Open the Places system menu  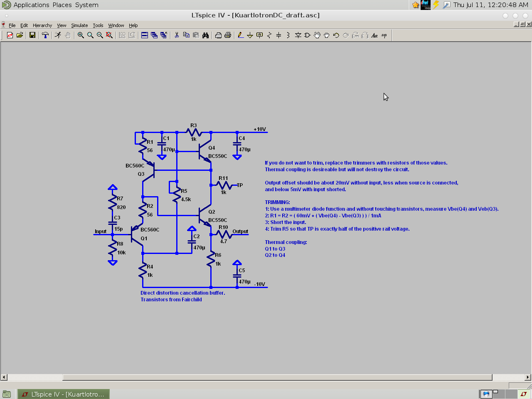click(62, 5)
